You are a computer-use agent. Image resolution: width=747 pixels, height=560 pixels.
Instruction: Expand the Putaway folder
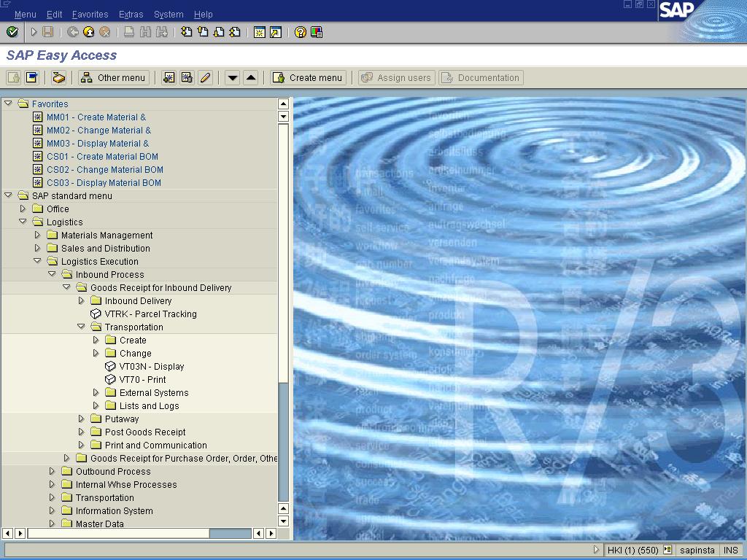tap(81, 419)
